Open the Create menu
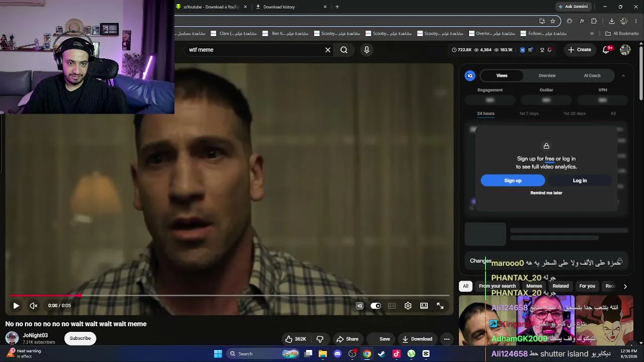The width and height of the screenshot is (644, 362). [x=579, y=50]
